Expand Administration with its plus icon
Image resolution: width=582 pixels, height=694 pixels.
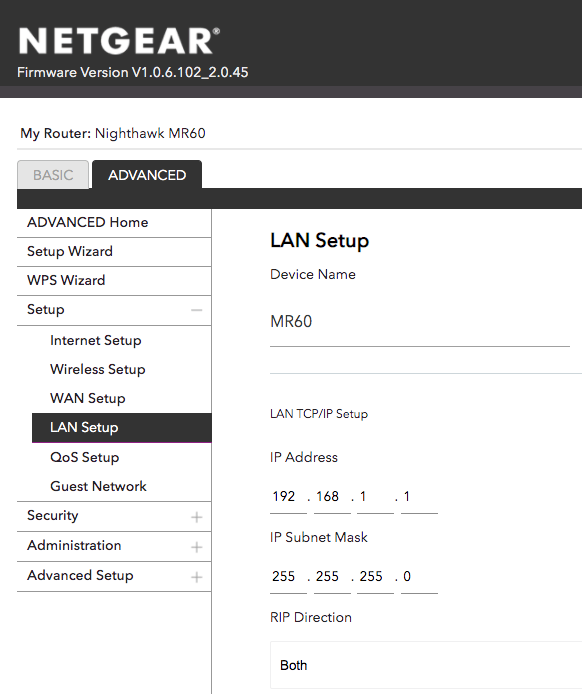(x=197, y=547)
